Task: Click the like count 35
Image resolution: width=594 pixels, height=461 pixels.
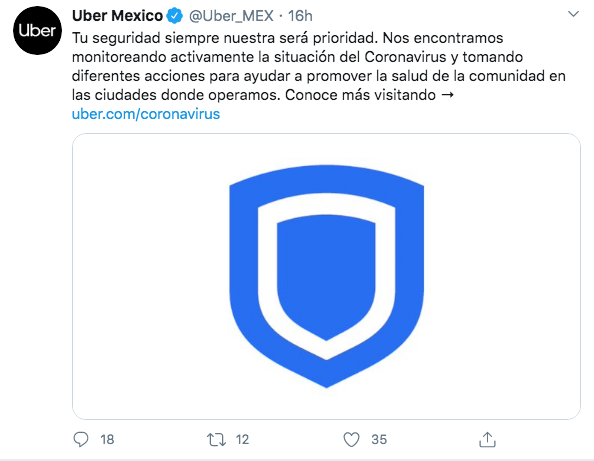Action: pos(379,439)
